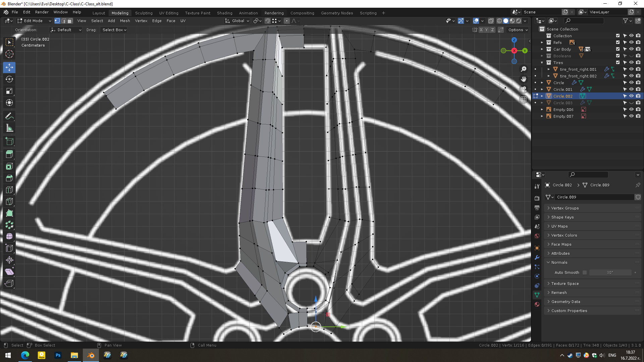The width and height of the screenshot is (644, 362).
Task: Open the Modifiers wrench properties tab
Action: click(x=537, y=257)
